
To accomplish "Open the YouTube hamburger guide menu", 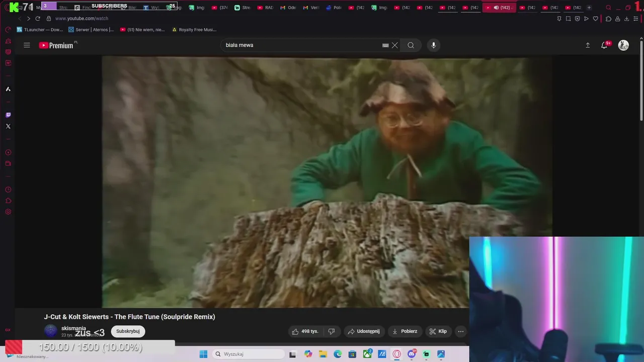I will 27,45.
